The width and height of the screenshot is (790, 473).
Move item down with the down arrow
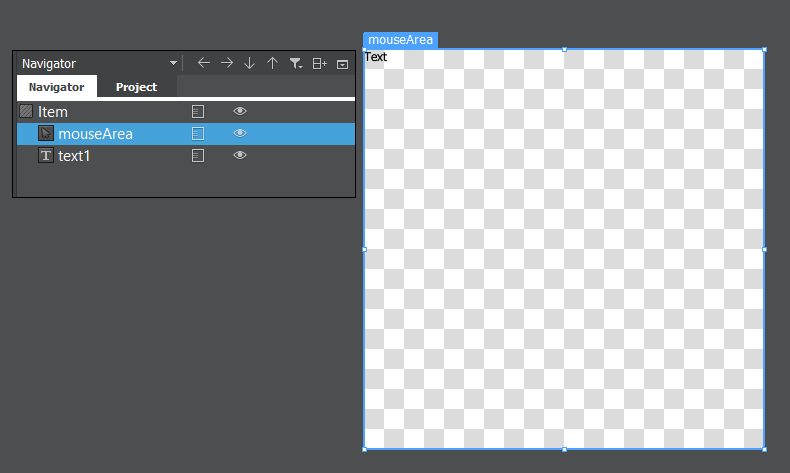250,63
